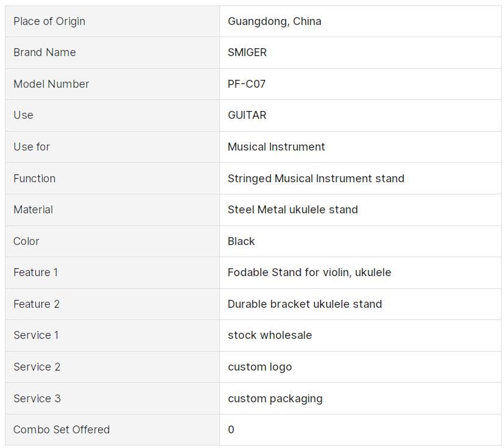504x448 pixels.
Task: Click the 'Brand Name' label
Action: pos(44,52)
